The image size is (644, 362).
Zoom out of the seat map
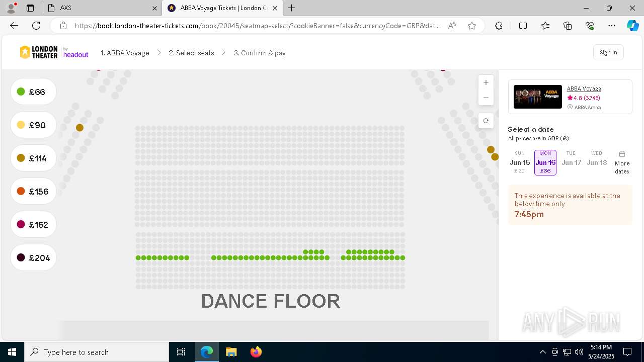point(486,98)
